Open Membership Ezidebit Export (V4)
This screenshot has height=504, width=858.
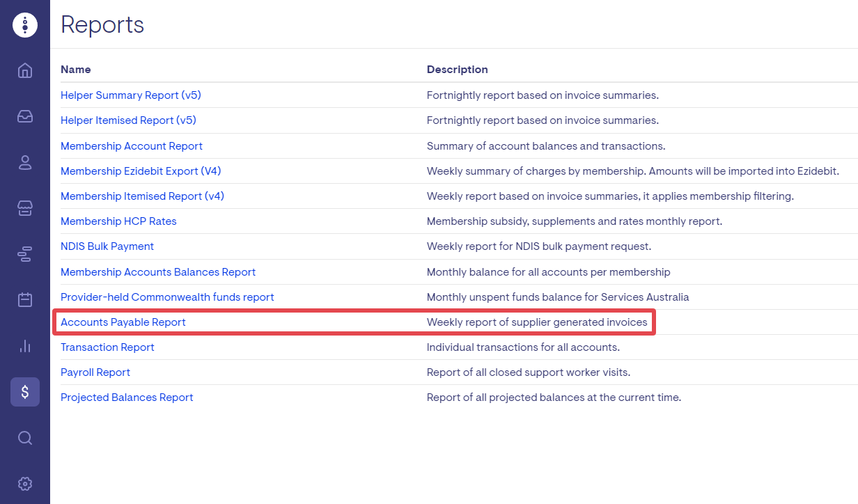tap(141, 171)
